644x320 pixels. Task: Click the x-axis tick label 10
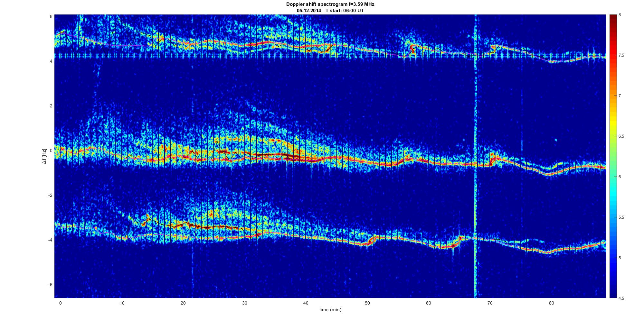121,303
